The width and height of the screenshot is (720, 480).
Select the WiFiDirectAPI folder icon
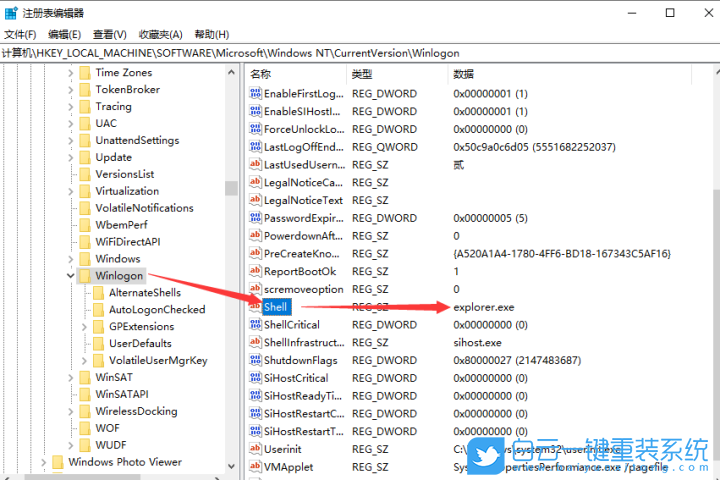[x=85, y=242]
